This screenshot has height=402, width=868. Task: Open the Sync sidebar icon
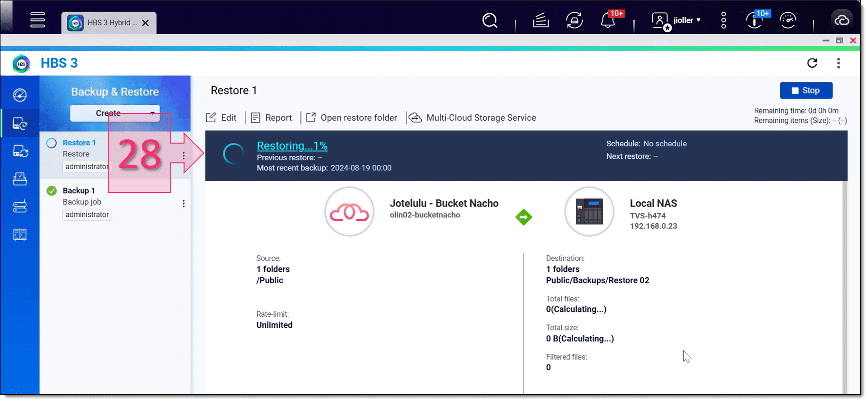[x=20, y=151]
